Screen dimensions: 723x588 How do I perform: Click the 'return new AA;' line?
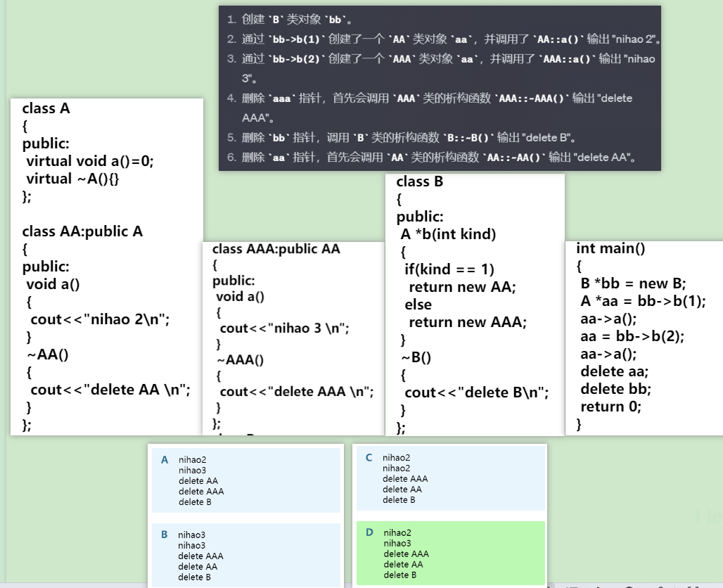pos(463,287)
